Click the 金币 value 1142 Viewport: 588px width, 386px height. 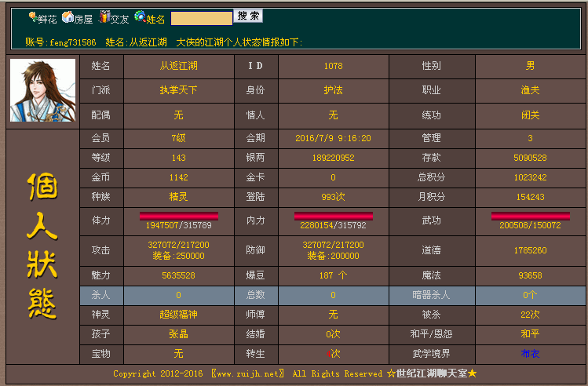[x=178, y=177]
